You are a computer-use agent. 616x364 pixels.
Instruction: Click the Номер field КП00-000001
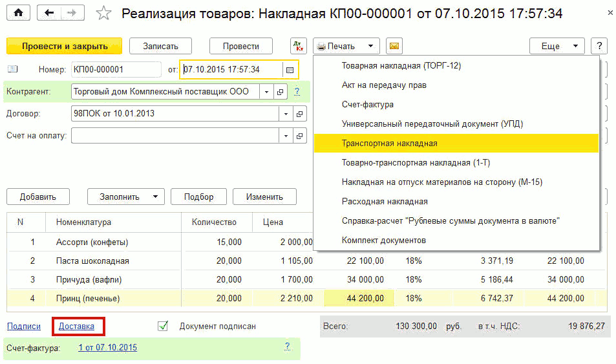116,70
